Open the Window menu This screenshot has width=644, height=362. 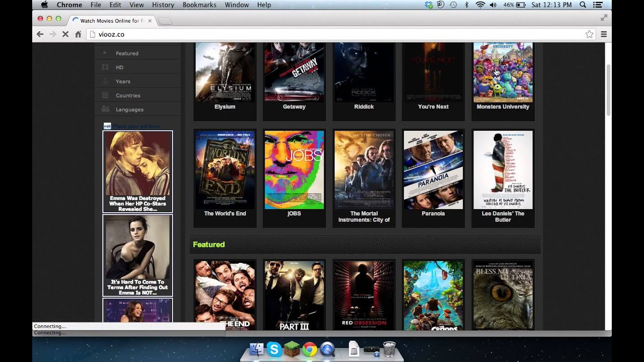[236, 5]
